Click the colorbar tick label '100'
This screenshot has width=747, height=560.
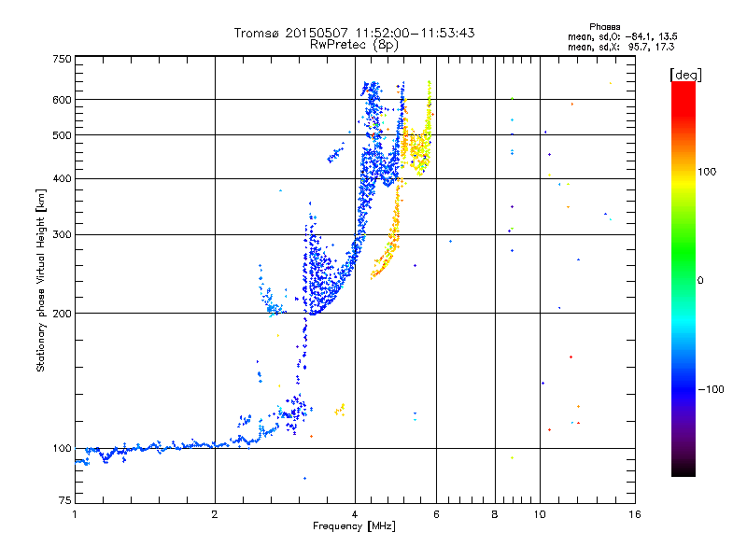pyautogui.click(x=707, y=172)
